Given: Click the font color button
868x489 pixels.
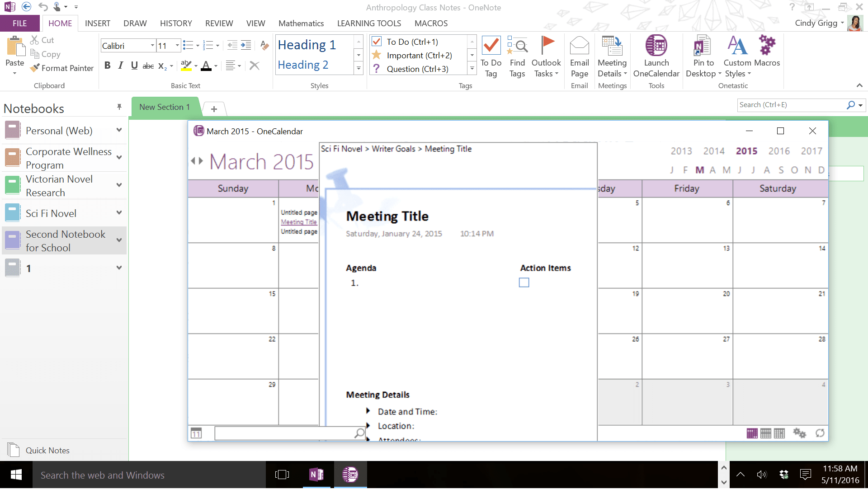Looking at the screenshot, I should [206, 66].
